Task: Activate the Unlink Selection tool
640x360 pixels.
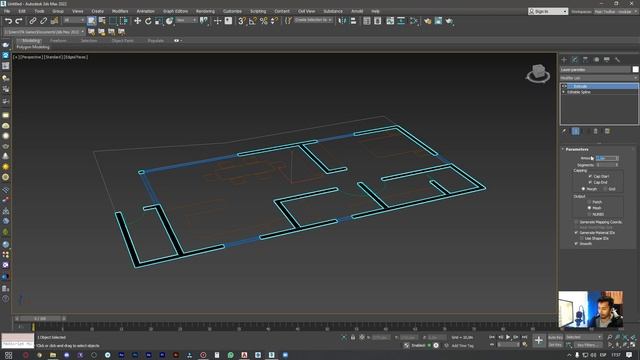Action: [x=43, y=20]
